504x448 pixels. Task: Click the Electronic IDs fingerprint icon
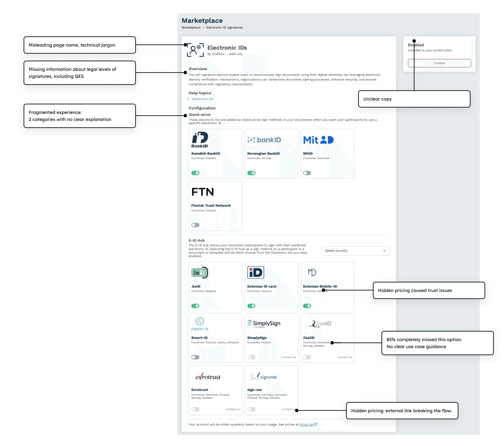(195, 50)
